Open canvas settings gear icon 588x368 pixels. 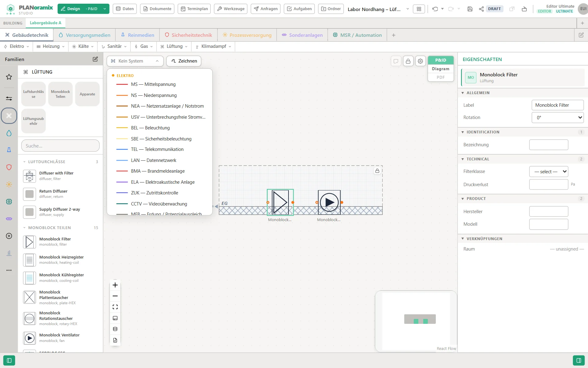coord(420,61)
